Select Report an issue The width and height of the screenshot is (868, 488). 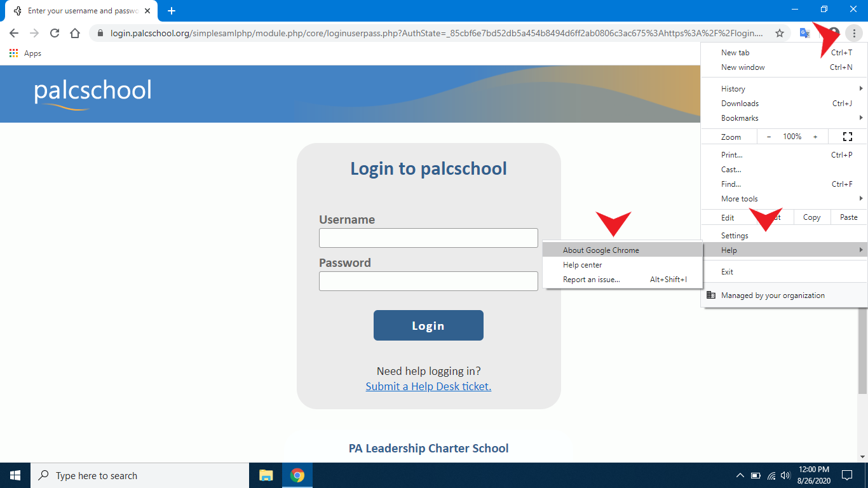point(623,280)
